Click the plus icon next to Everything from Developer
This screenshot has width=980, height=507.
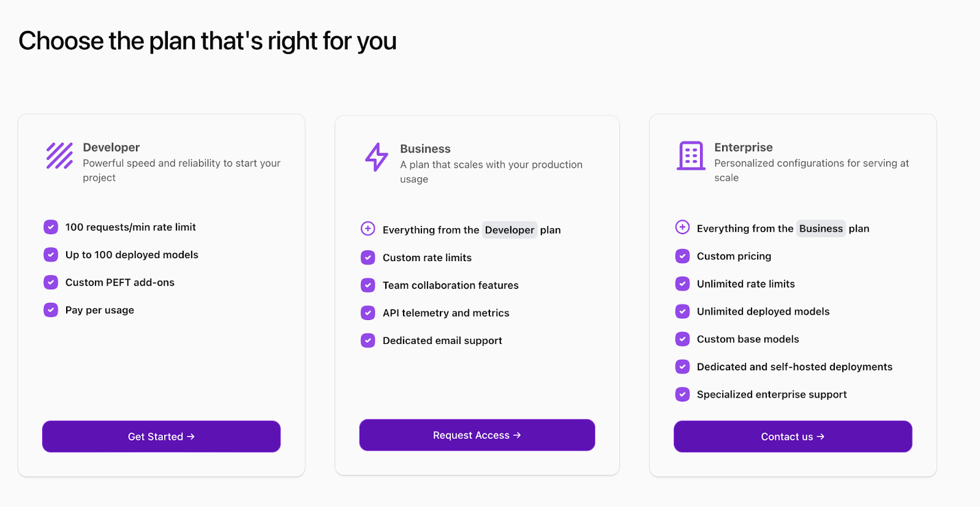367,228
